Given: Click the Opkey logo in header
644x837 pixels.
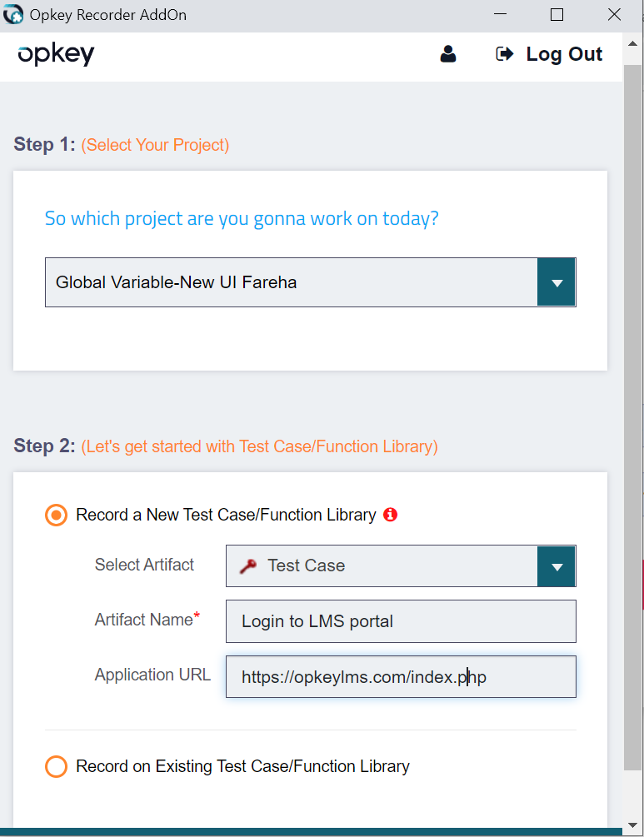Looking at the screenshot, I should 56,55.
